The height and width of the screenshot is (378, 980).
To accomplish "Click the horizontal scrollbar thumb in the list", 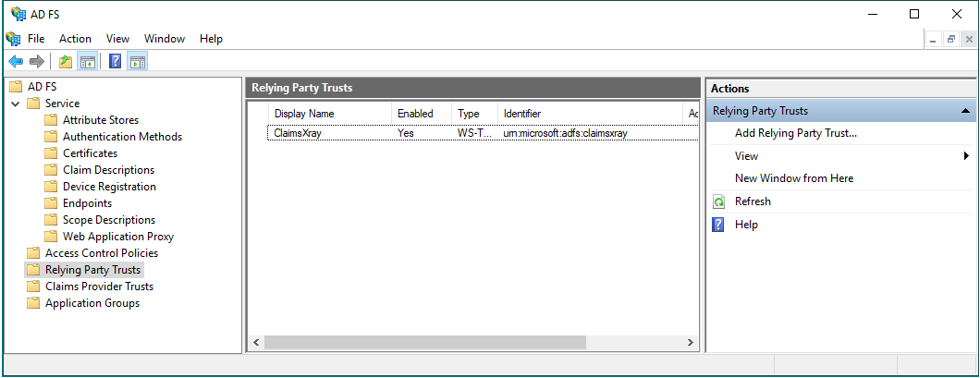I will click(425, 343).
